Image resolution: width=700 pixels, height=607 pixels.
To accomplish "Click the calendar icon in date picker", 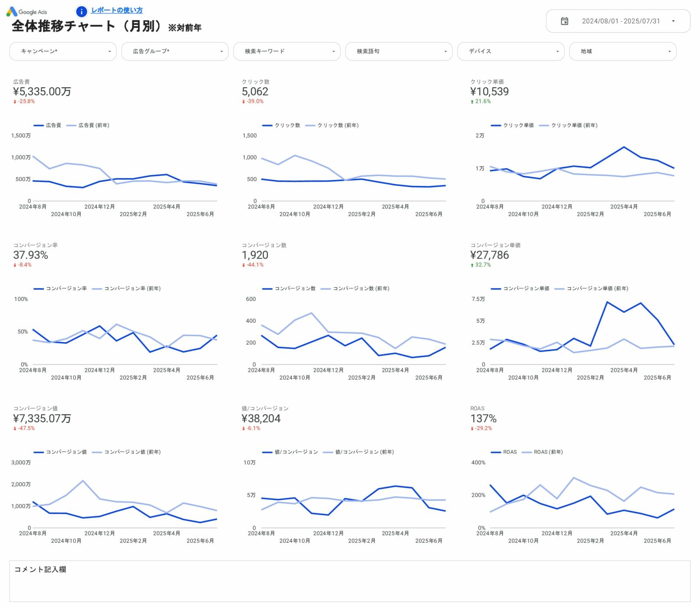I will click(x=565, y=21).
